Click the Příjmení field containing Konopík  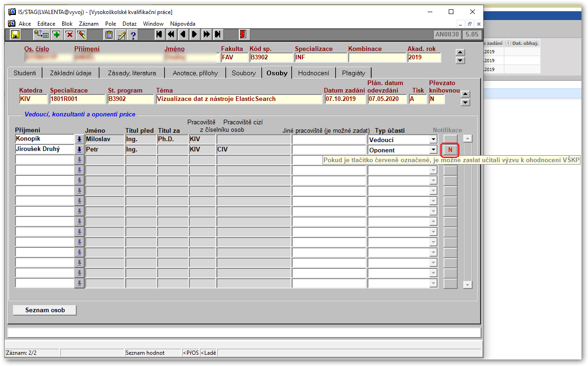click(x=45, y=139)
